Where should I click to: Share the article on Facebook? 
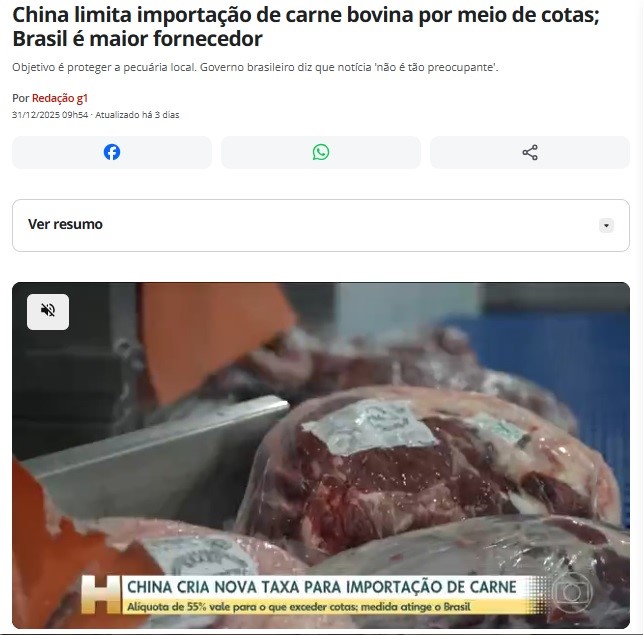[x=112, y=152]
